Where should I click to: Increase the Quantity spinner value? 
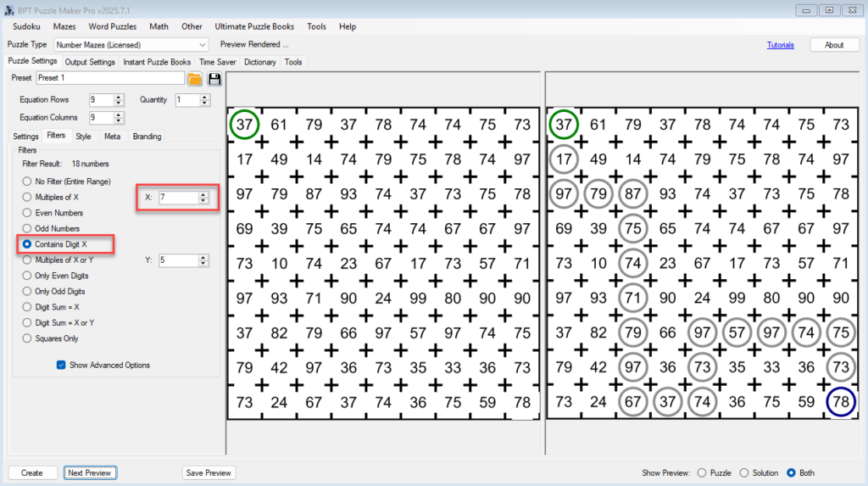click(x=205, y=97)
